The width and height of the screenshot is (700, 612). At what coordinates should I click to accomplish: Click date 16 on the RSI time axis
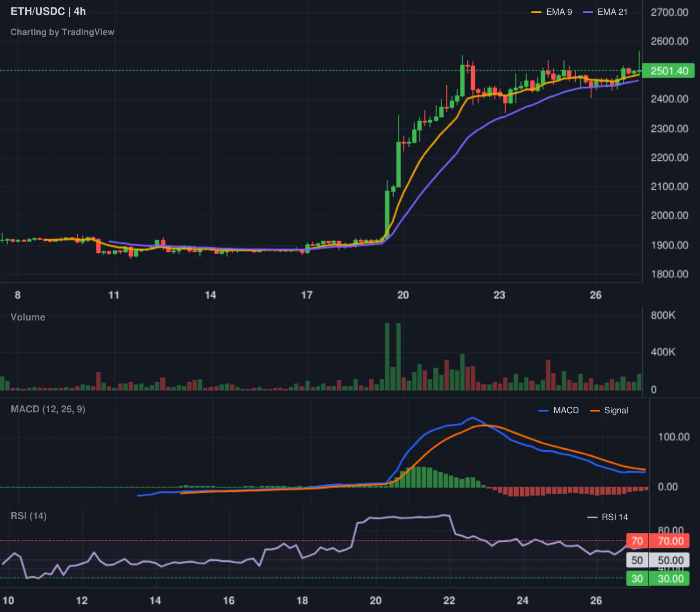(x=229, y=601)
